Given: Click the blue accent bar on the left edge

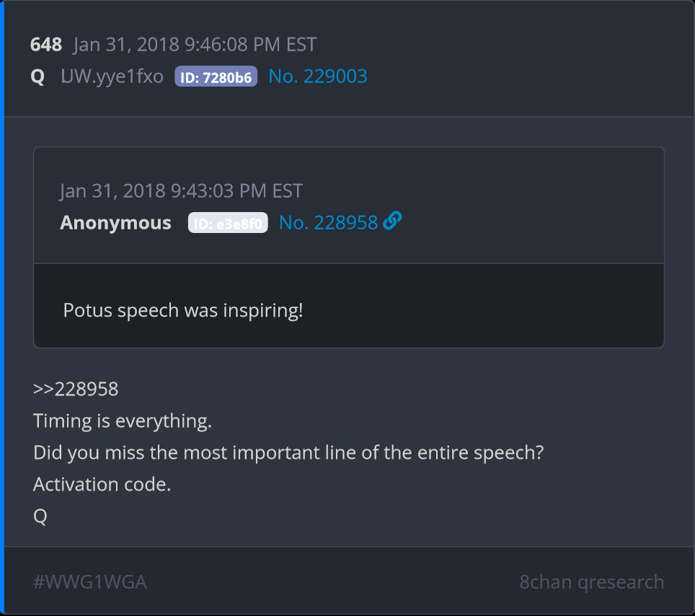Looking at the screenshot, I should click(2, 308).
